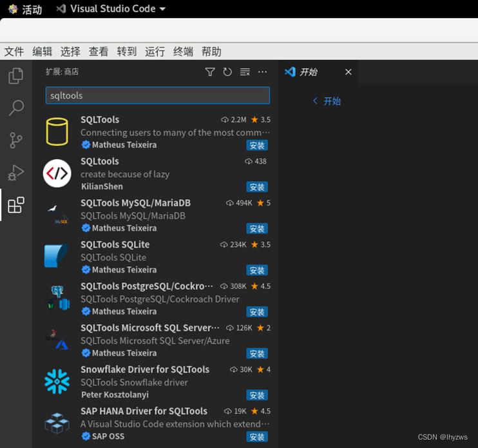Click the SQLTools SQLite feather icon
478x448 pixels.
point(57,255)
